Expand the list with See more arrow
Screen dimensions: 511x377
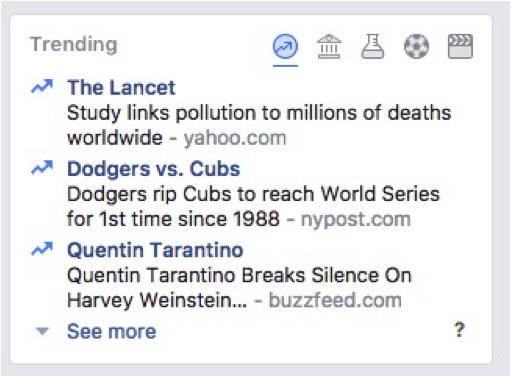[x=42, y=331]
